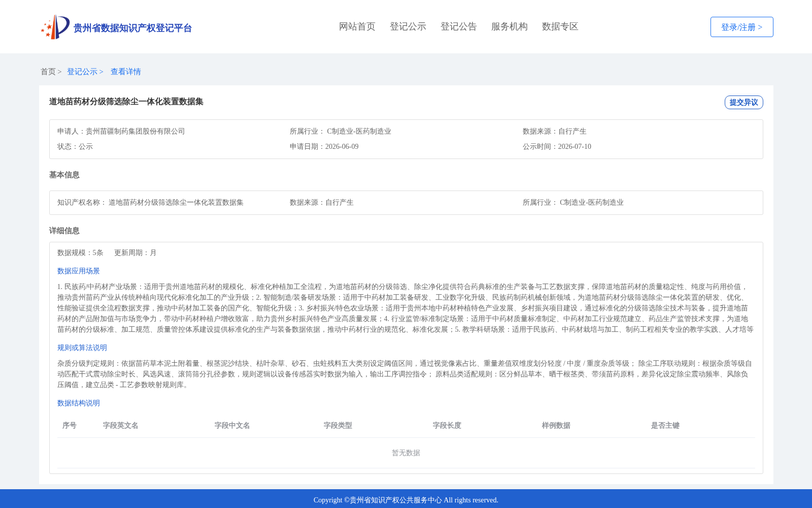Click 详细信息 section heading
The width and height of the screenshot is (812, 508).
coord(64,231)
